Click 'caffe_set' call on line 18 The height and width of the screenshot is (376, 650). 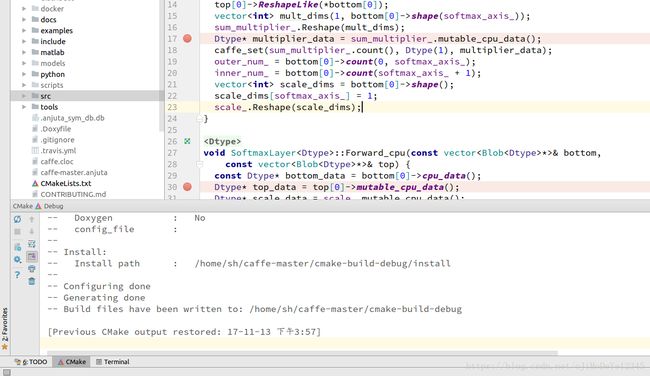pyautogui.click(x=239, y=50)
